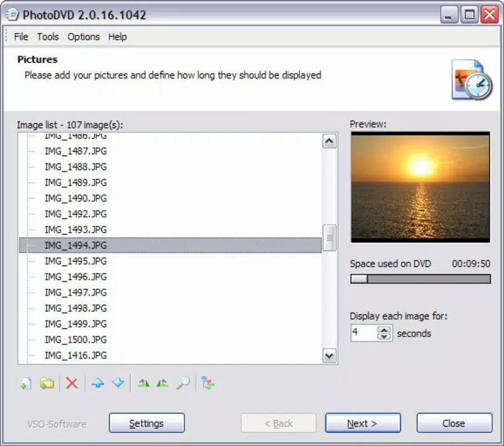The height and width of the screenshot is (446, 504).
Task: Select IMG_1489.JPG in image list
Action: coord(76,182)
